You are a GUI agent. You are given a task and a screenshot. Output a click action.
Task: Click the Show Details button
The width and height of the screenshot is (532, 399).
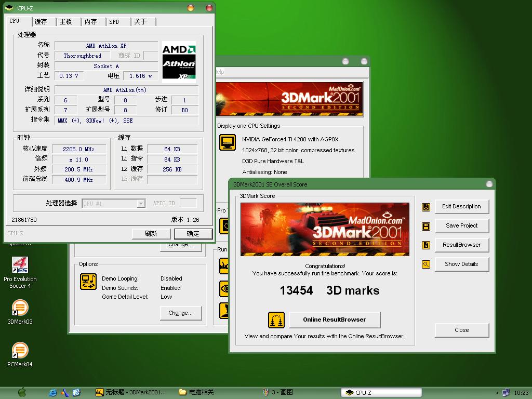(461, 264)
